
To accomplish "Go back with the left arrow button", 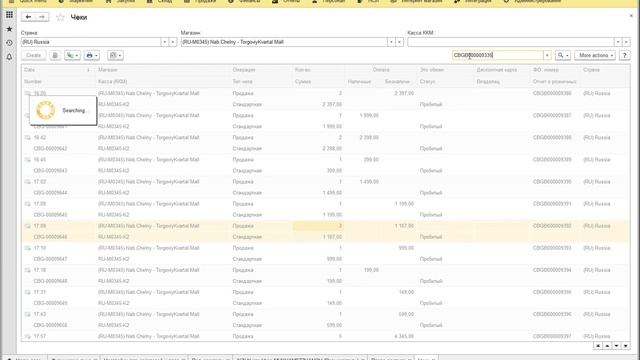I will click(x=28, y=17).
